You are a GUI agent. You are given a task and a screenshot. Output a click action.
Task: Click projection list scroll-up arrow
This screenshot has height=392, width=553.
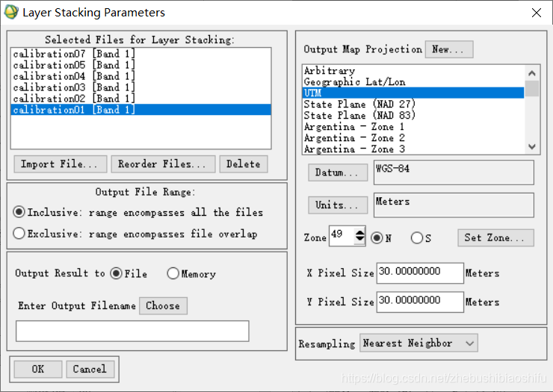532,73
